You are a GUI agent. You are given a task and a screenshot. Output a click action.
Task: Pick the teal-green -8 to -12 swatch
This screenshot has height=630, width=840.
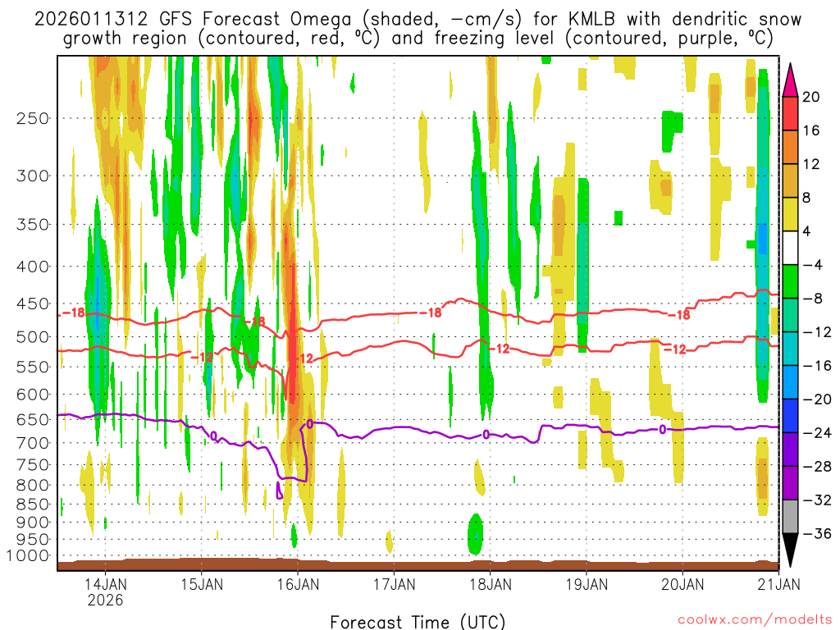point(790,315)
